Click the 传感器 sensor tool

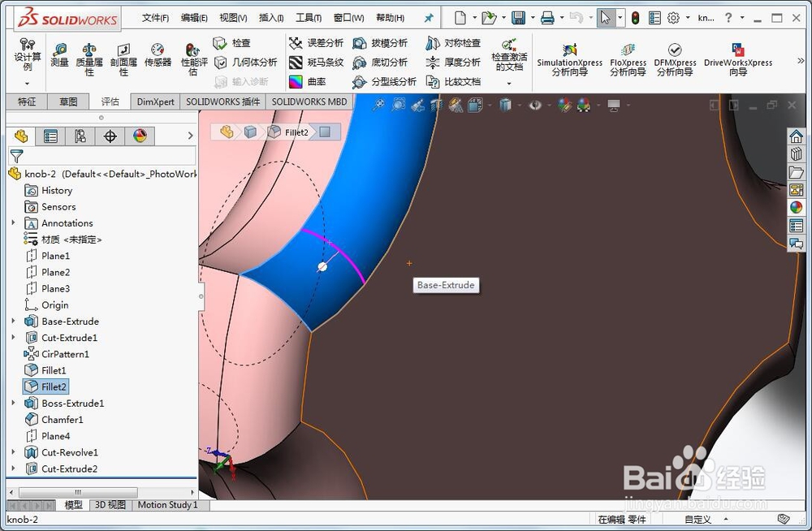(158, 55)
